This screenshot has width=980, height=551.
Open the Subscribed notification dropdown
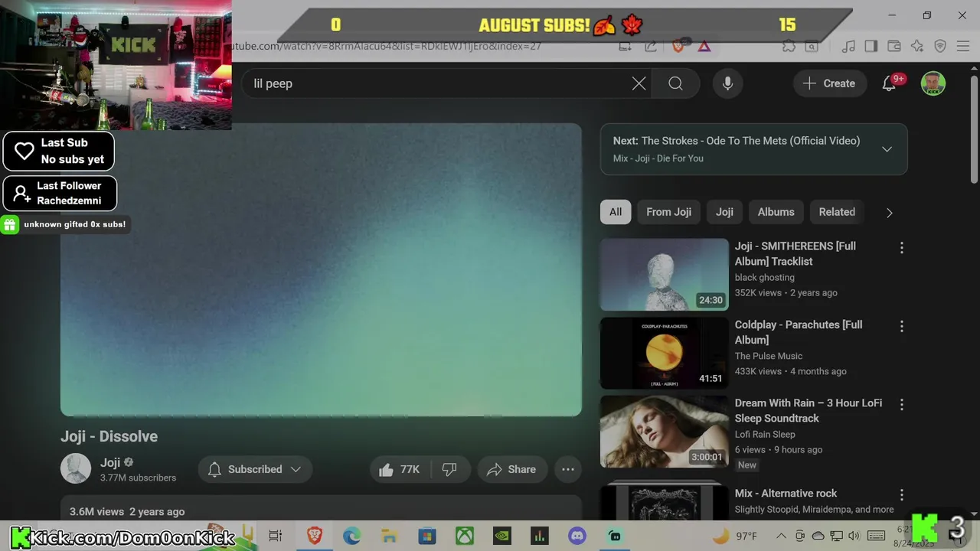pyautogui.click(x=255, y=469)
